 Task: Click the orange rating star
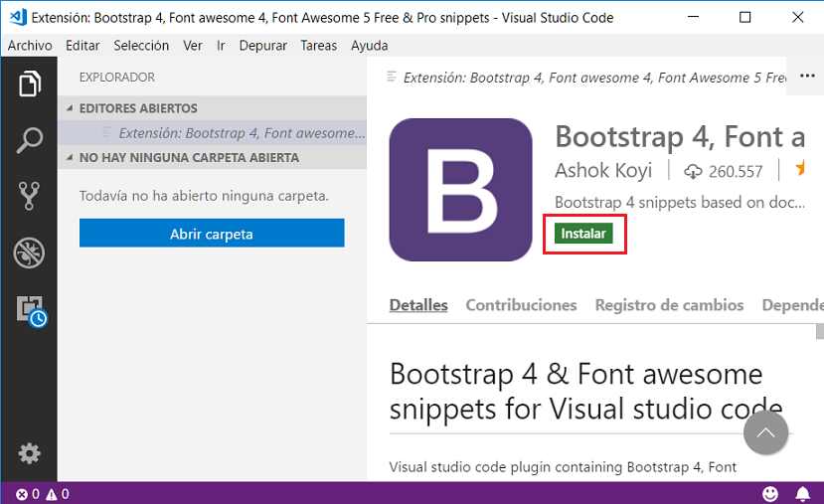tap(800, 169)
